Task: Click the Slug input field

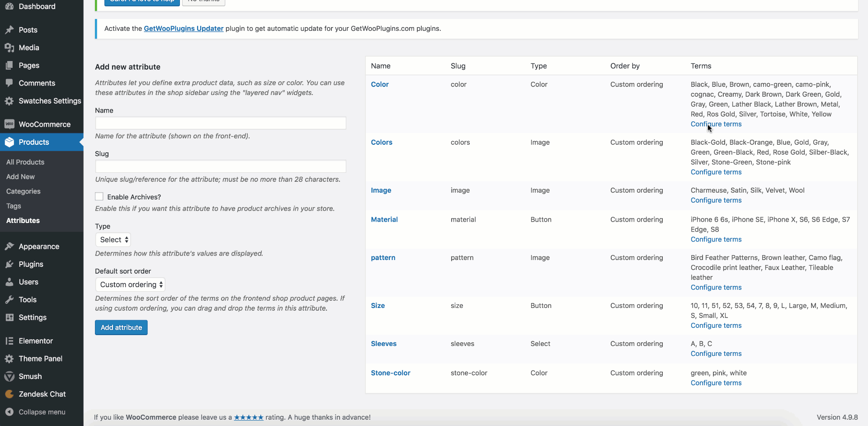Action: [221, 166]
